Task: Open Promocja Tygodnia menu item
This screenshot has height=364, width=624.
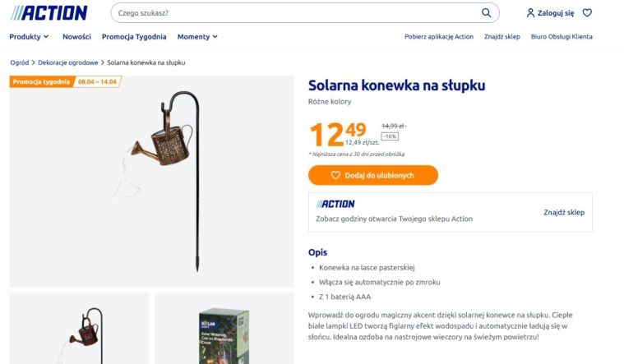Action: [x=134, y=37]
